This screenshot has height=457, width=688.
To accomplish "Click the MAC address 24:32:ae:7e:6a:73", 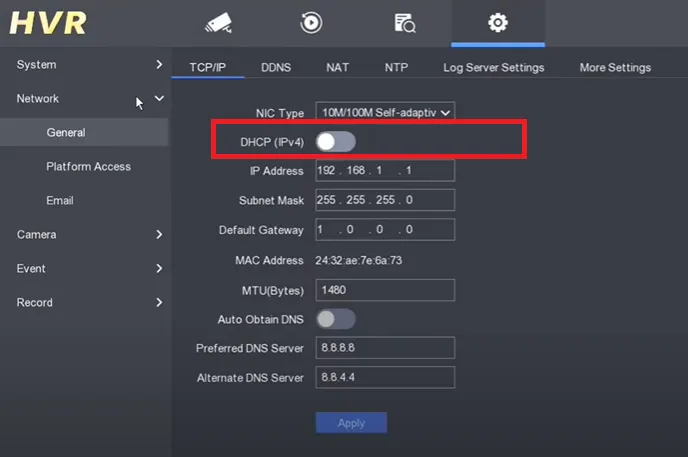I will pos(358,260).
